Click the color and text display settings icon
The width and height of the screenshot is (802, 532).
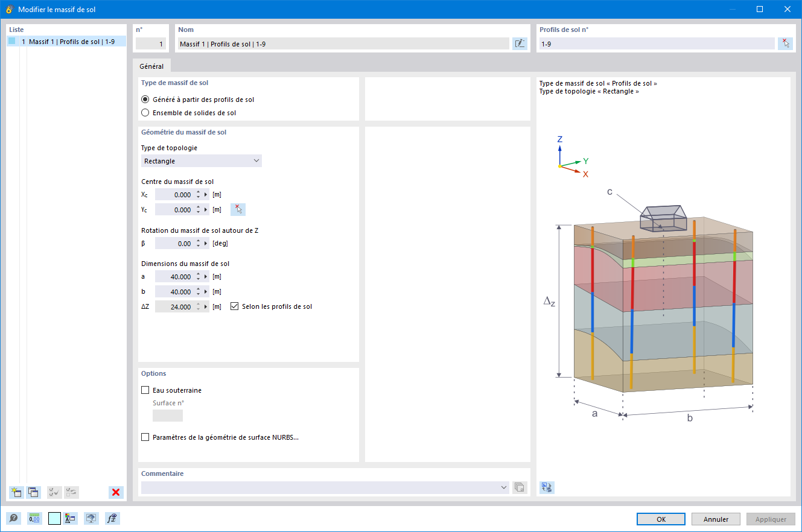[x=71, y=518]
